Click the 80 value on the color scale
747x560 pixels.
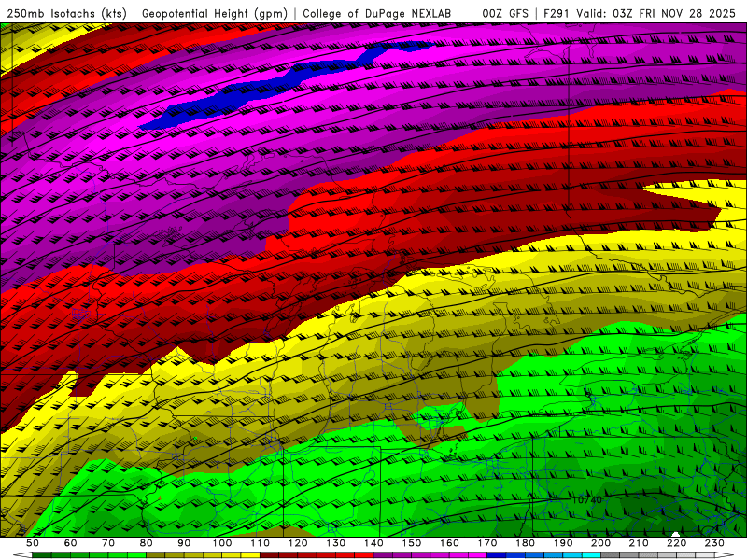coord(146,543)
